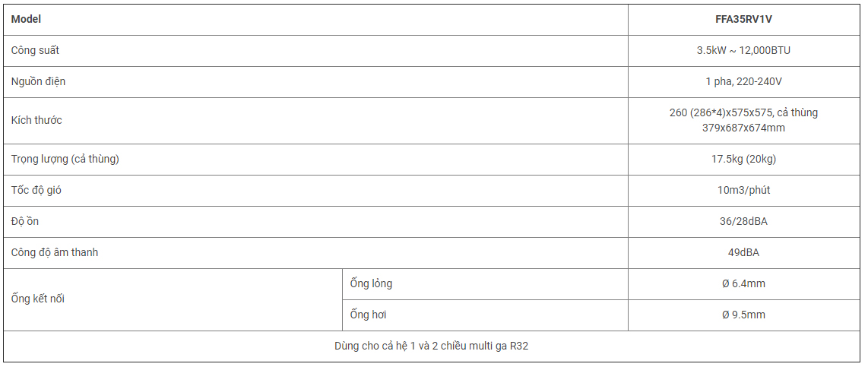Click the "Kích thước" row label
This screenshot has width=868, height=367.
[36, 120]
